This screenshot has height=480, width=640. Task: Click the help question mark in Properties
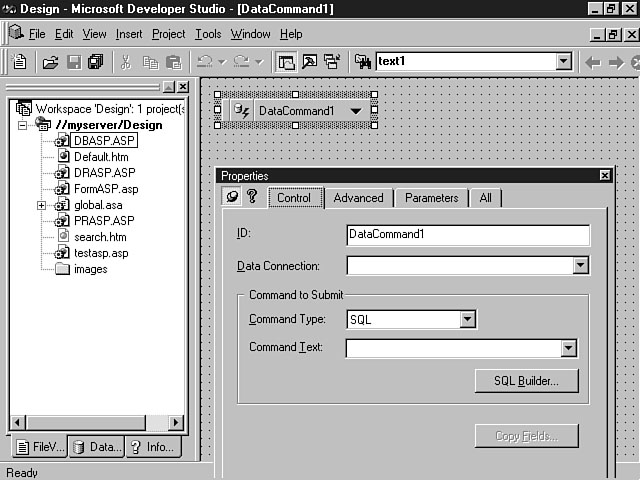tap(252, 197)
